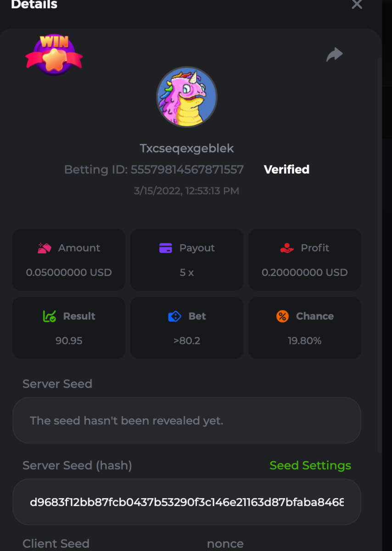
Task: Open Seed Settings link
Action: 310,466
